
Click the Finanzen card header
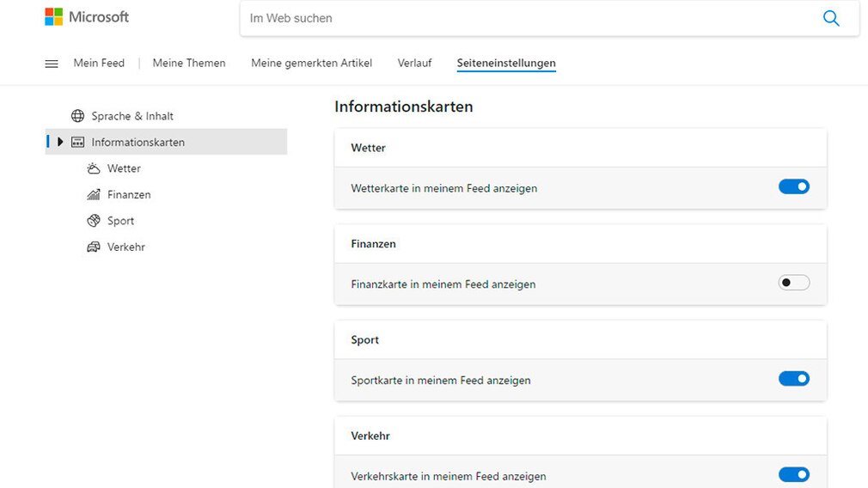[581, 244]
